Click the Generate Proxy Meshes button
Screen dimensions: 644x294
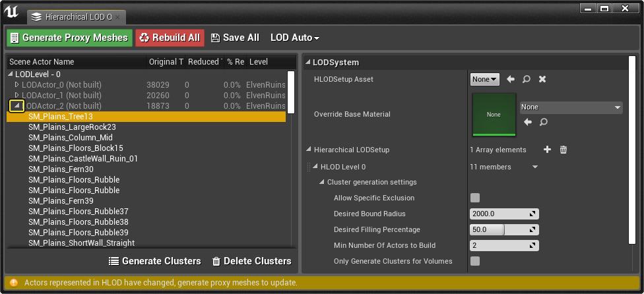pyautogui.click(x=69, y=38)
